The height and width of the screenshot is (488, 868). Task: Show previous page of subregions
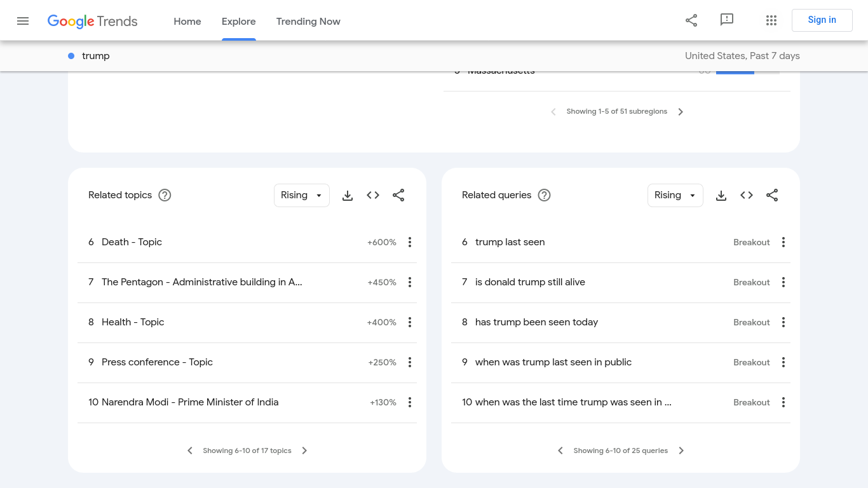click(553, 112)
